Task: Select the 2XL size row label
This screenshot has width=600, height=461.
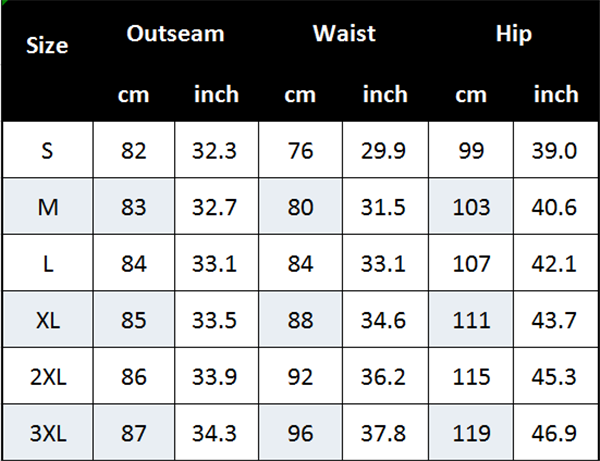Action: (47, 378)
